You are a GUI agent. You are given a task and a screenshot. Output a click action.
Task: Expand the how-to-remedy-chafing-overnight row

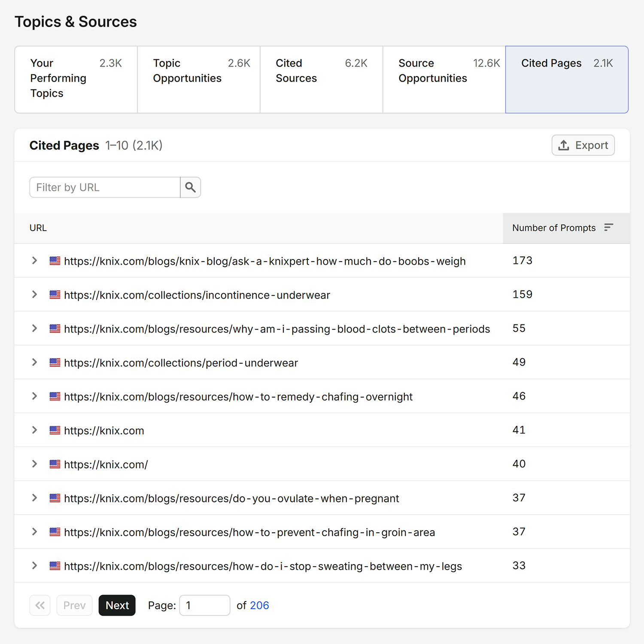tap(34, 397)
